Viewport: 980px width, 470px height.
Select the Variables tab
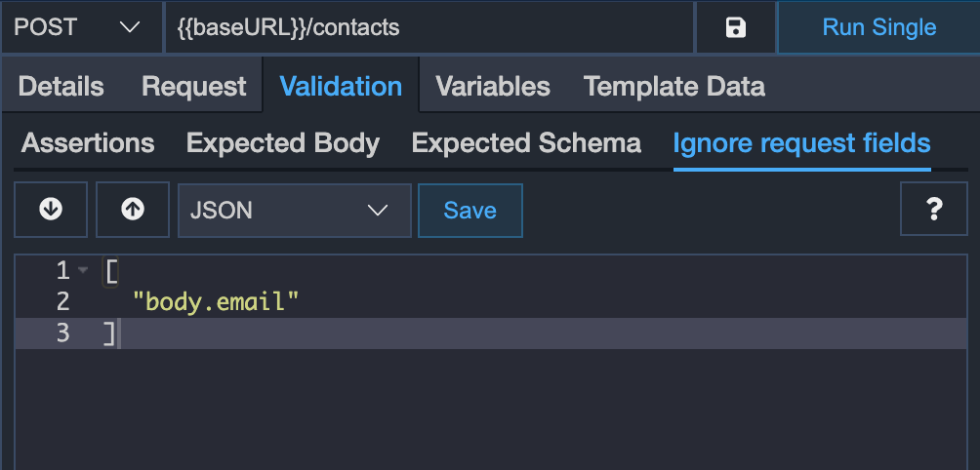click(493, 86)
